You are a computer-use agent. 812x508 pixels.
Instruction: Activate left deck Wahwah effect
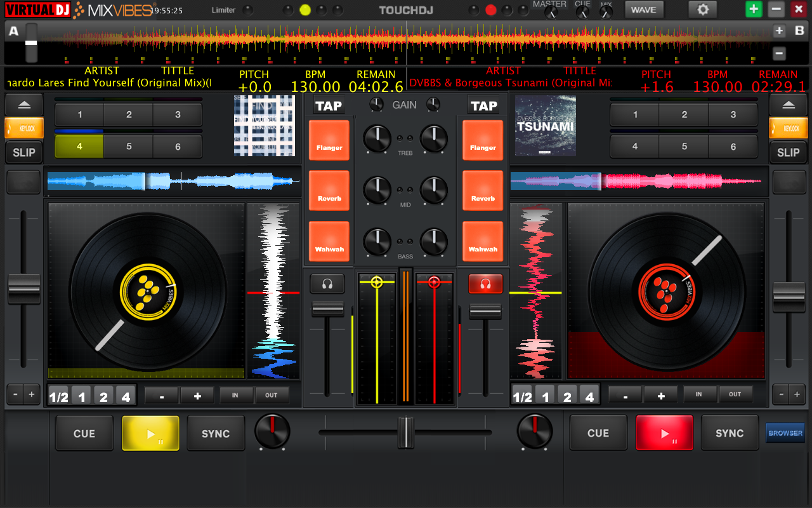[329, 242]
